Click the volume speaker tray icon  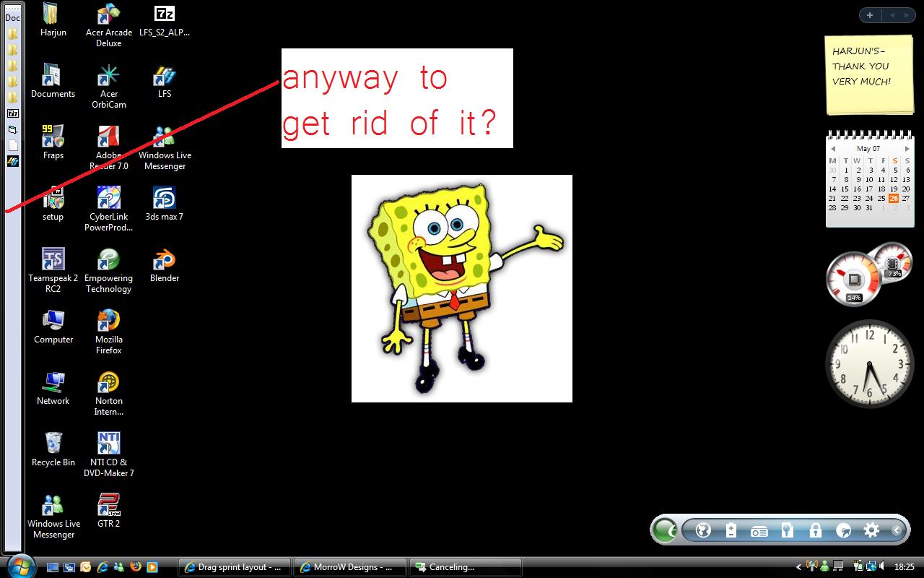(882, 567)
